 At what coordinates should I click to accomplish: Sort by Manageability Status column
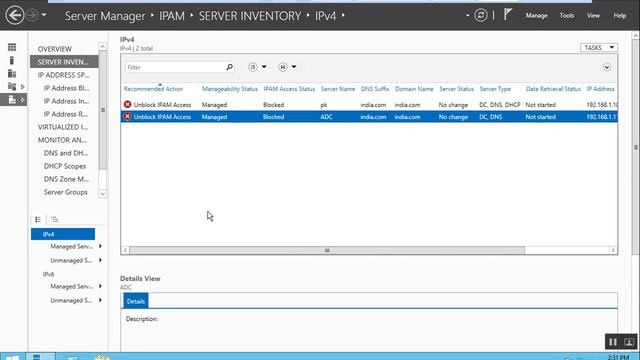click(230, 89)
